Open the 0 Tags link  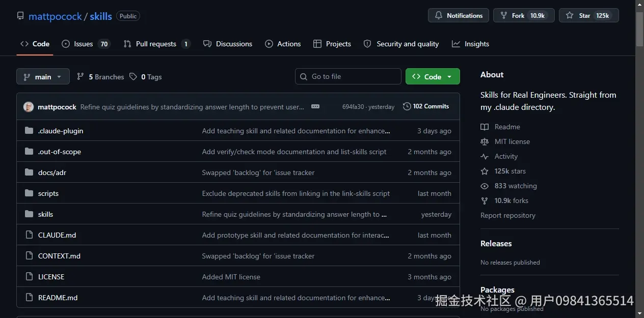point(146,77)
